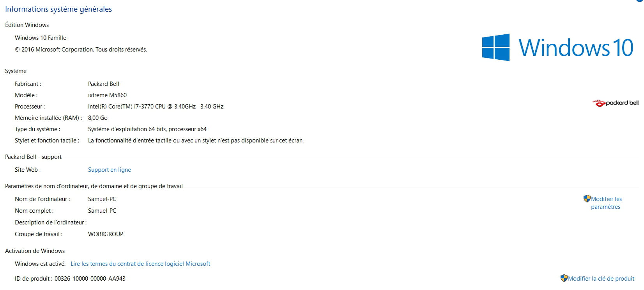Click the product ID 00326-10000-00000-AA943

pyautogui.click(x=90, y=279)
